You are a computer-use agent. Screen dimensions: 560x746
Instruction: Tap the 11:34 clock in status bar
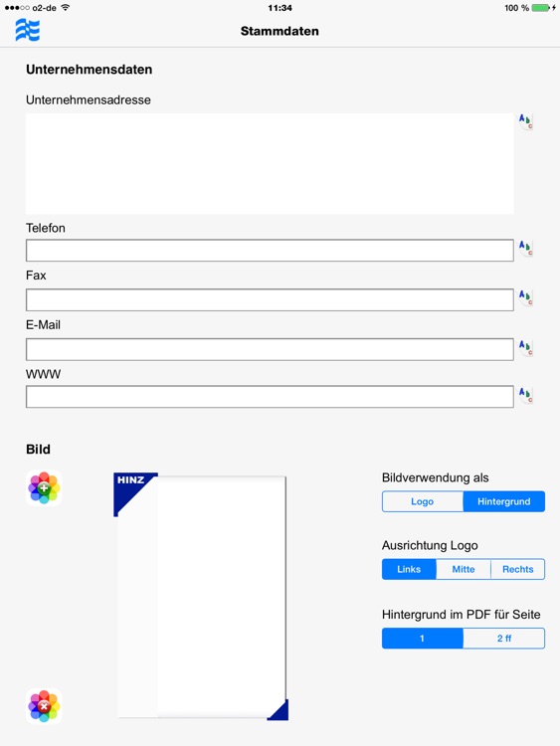280,8
